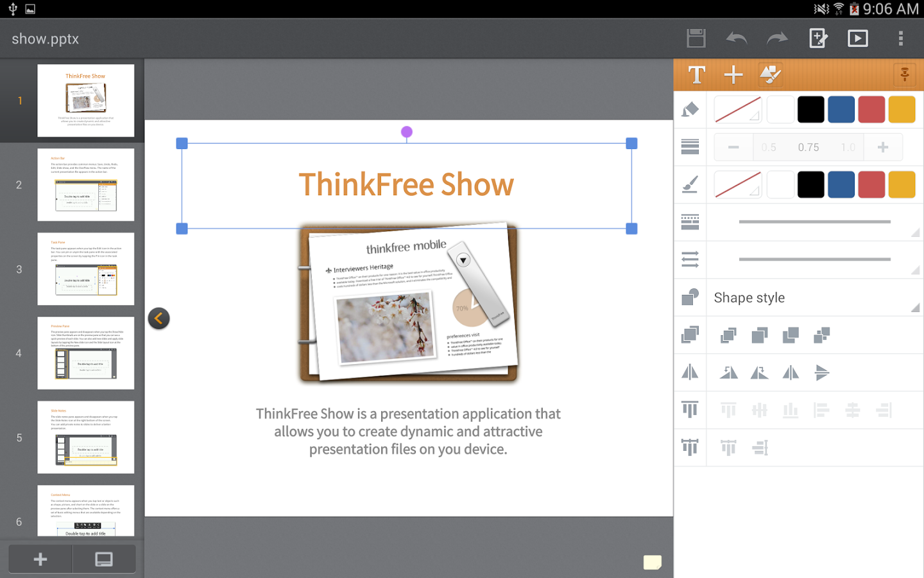The image size is (924, 578).
Task: Redo the last undone action
Action: 777,39
